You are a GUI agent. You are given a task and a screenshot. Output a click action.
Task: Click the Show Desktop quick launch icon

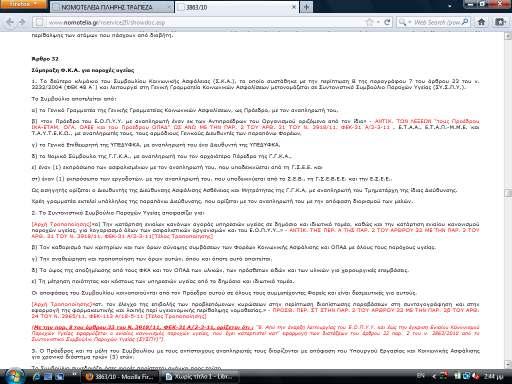48,377
